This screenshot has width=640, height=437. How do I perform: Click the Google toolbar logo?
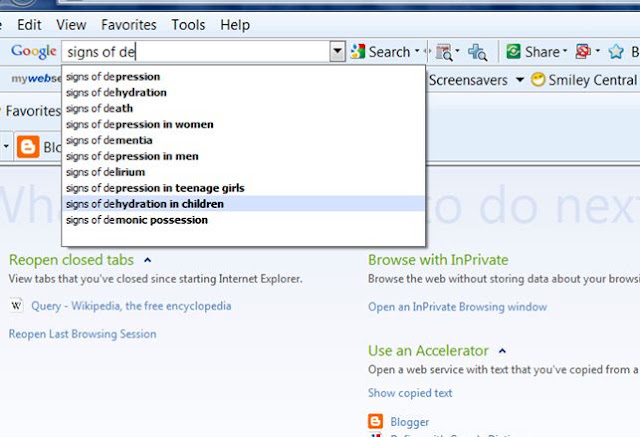33,51
